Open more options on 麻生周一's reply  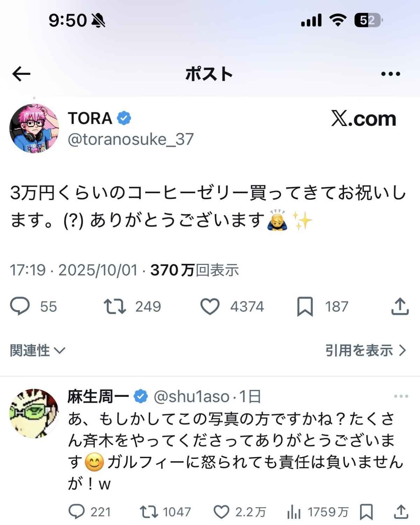pos(401,396)
